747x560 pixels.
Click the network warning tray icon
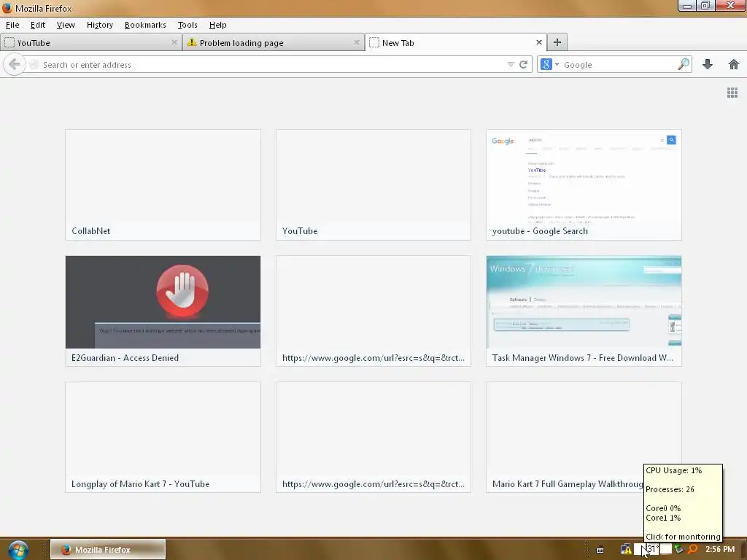coord(626,550)
